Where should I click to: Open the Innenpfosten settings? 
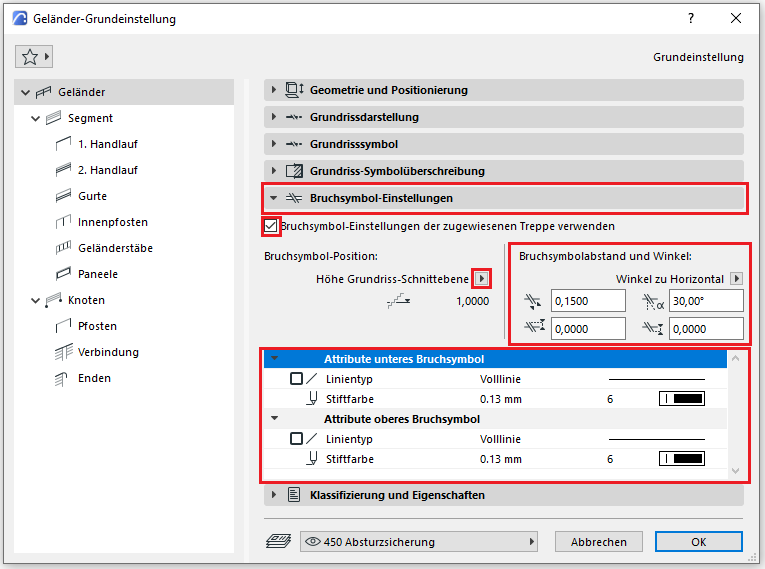(112, 222)
